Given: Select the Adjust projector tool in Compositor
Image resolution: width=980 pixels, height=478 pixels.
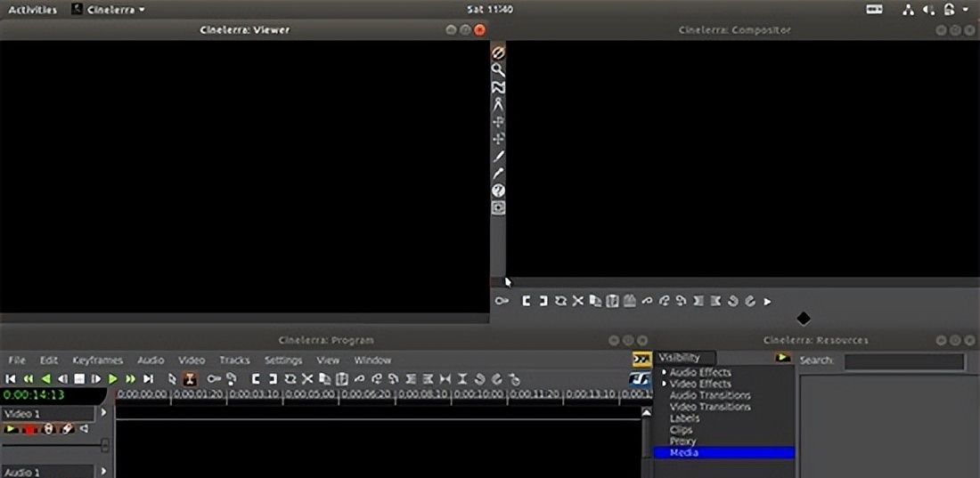Looking at the screenshot, I should point(498,139).
